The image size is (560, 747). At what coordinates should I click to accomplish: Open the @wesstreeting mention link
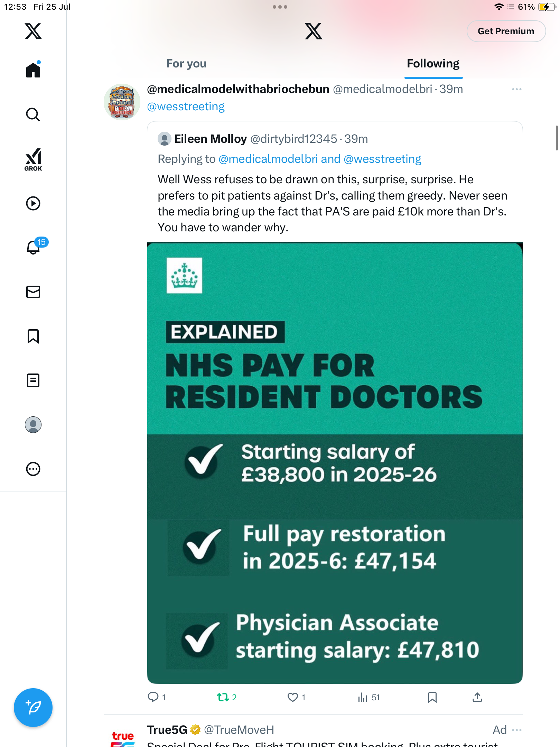point(186,107)
